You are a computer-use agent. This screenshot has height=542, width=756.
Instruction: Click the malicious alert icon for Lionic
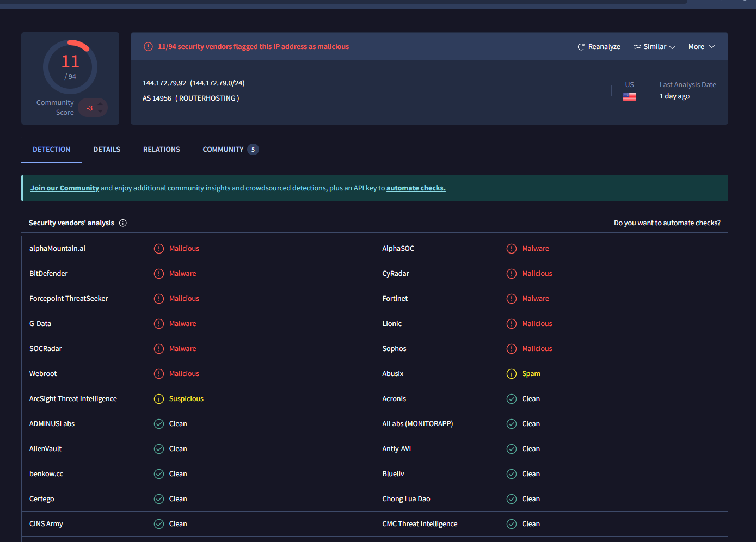click(x=512, y=324)
